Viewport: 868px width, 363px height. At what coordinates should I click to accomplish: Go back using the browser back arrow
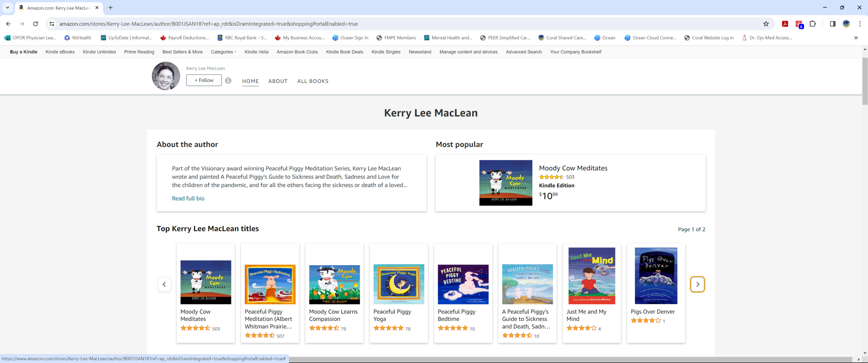pos(8,24)
